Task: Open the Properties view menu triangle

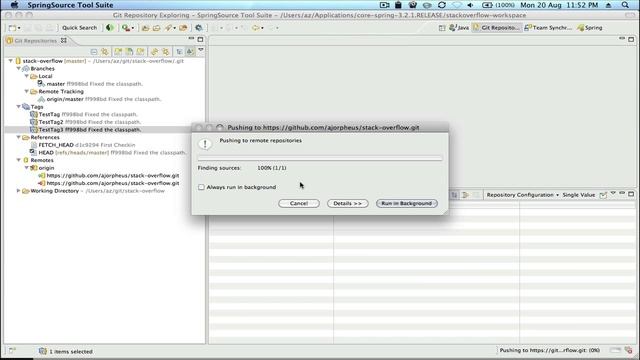Action: pos(613,193)
